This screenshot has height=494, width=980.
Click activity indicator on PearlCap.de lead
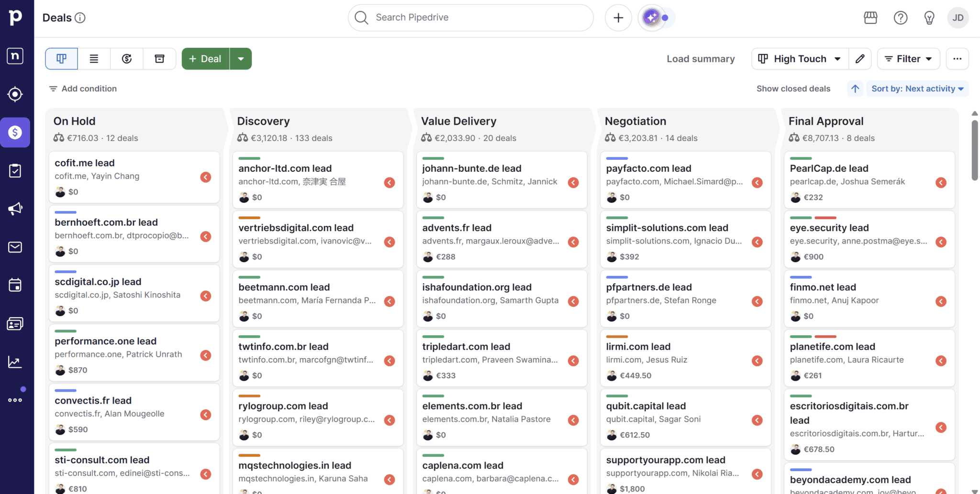pyautogui.click(x=941, y=183)
